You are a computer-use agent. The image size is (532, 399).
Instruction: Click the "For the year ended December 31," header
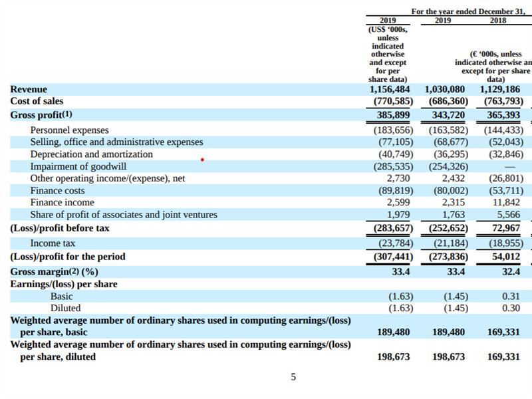(468, 11)
